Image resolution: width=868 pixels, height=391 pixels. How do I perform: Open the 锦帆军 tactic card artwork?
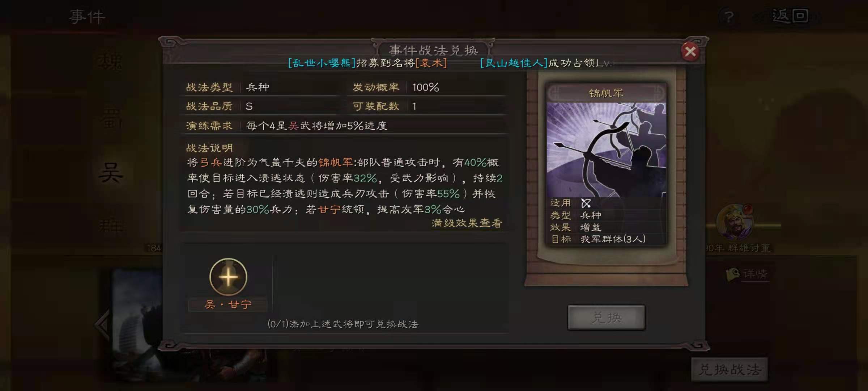(606, 150)
